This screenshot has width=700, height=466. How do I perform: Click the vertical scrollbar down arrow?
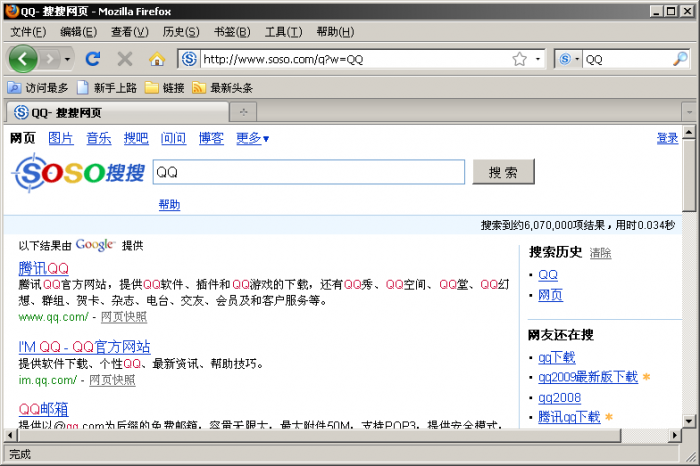pos(689,421)
